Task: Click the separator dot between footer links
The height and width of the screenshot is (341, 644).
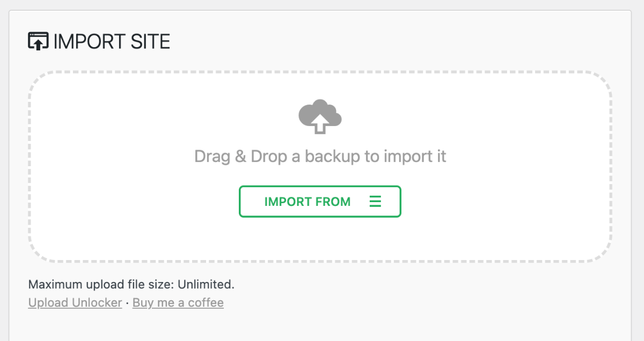Action: click(x=127, y=302)
